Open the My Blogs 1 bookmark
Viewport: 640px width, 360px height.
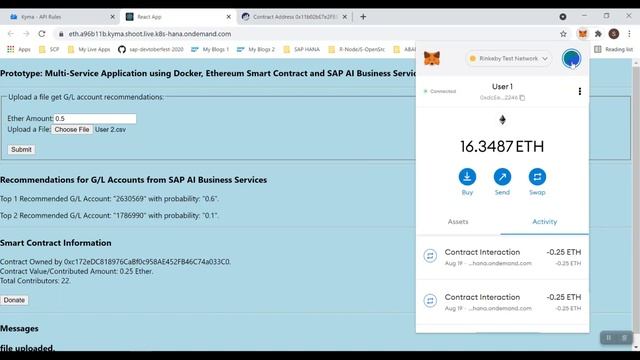point(210,49)
